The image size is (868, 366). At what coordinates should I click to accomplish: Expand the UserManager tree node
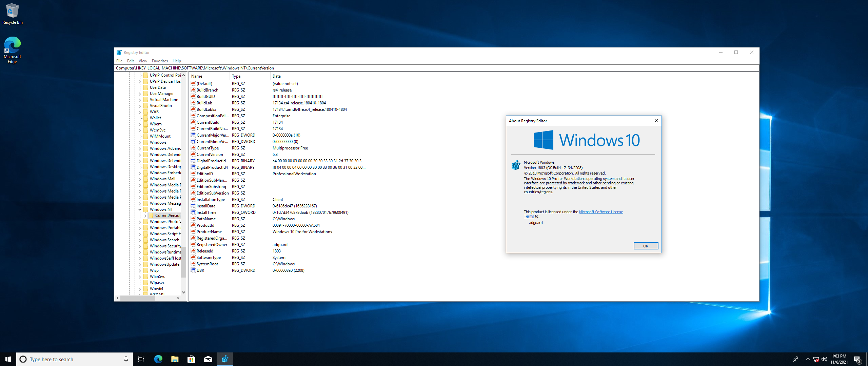pos(140,94)
